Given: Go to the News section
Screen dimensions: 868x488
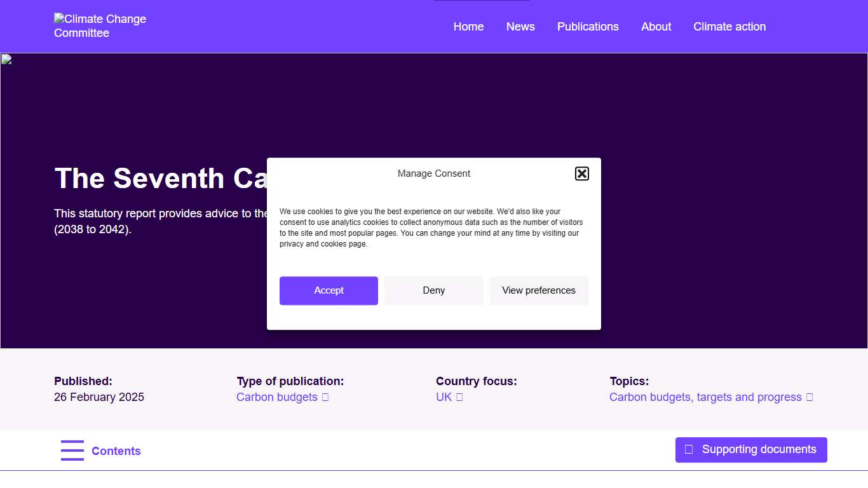Looking at the screenshot, I should pyautogui.click(x=520, y=27).
